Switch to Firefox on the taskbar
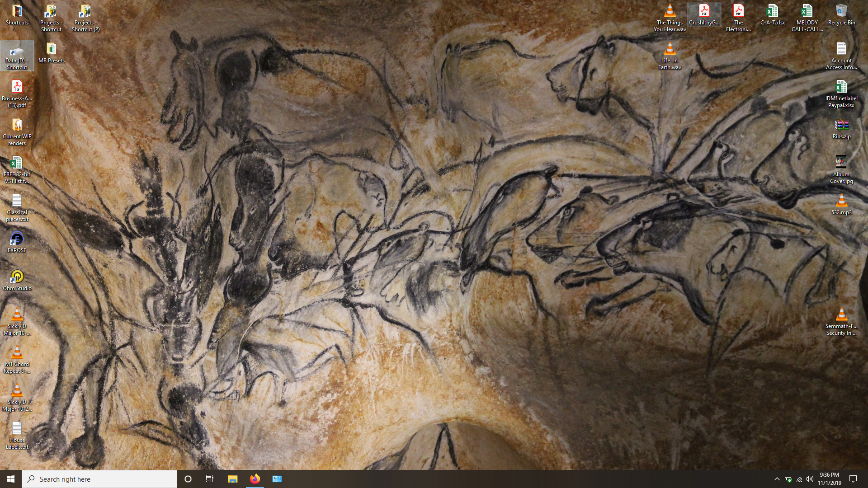 pyautogui.click(x=255, y=479)
